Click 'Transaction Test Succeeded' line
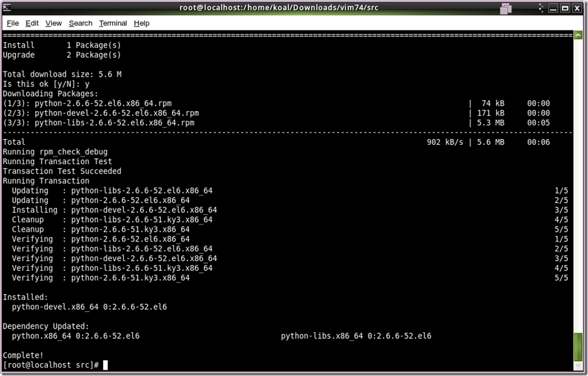 62,171
